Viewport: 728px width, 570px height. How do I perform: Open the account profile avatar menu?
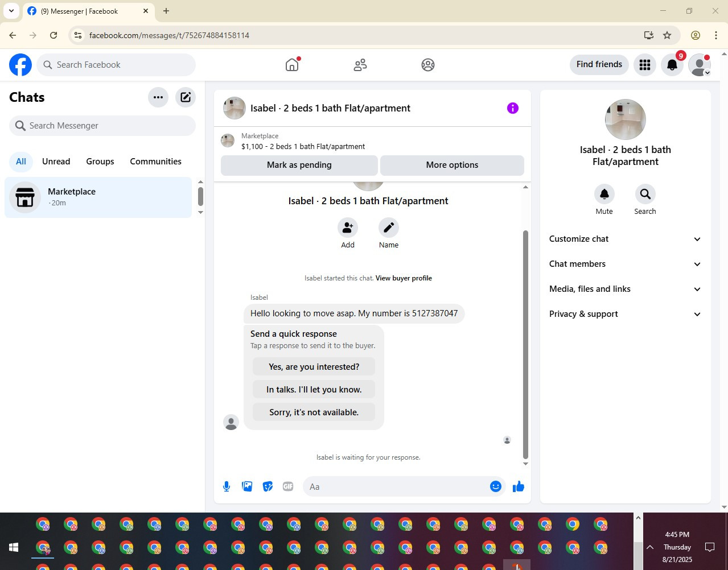coord(700,65)
